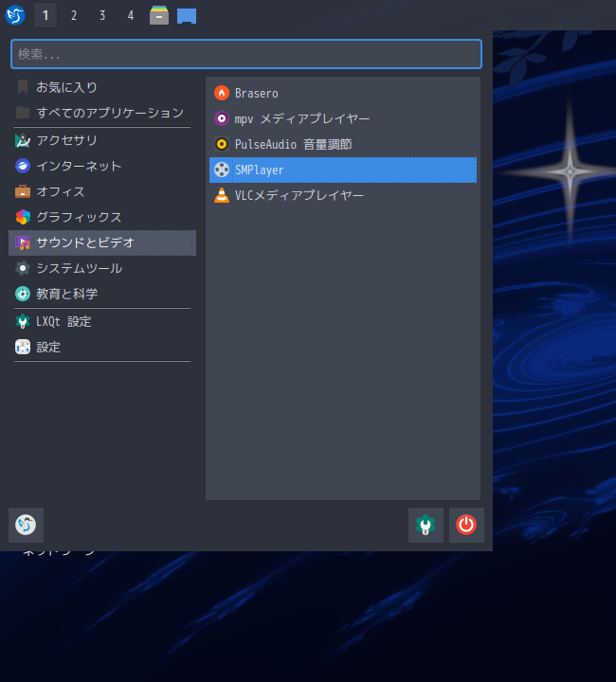Click the bird logo start menu button
This screenshot has width=616, height=682.
15,16
